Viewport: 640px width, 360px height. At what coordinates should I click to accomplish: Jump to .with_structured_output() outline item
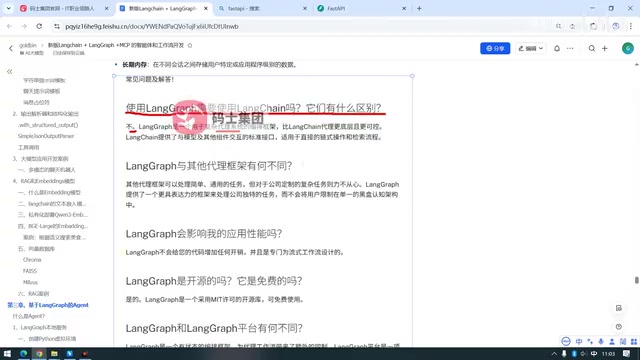point(48,125)
